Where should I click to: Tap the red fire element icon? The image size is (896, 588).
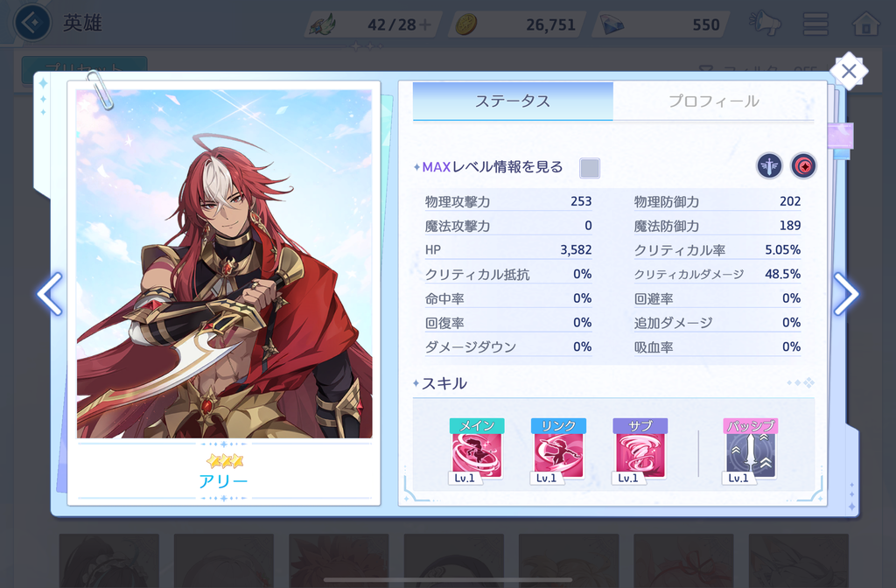click(803, 166)
